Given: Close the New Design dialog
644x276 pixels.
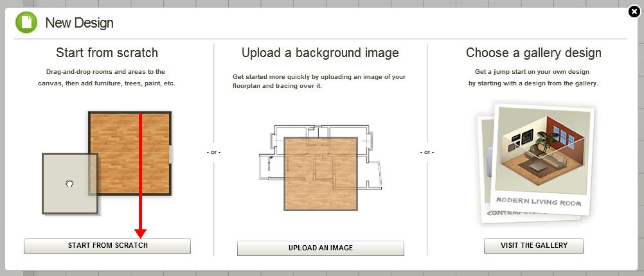Looking at the screenshot, I should coord(634,12).
